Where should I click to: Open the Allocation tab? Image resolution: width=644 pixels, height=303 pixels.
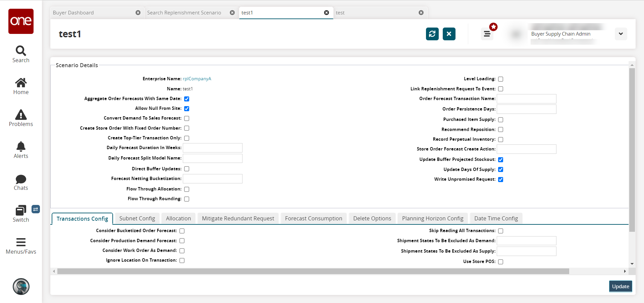tap(178, 218)
